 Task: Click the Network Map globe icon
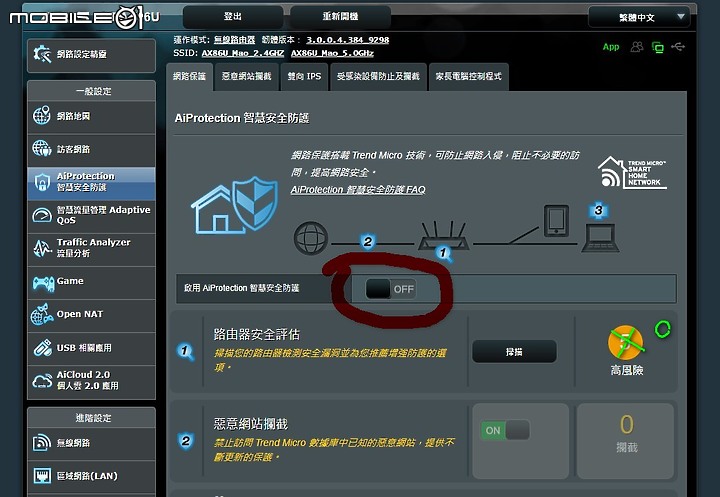42,115
